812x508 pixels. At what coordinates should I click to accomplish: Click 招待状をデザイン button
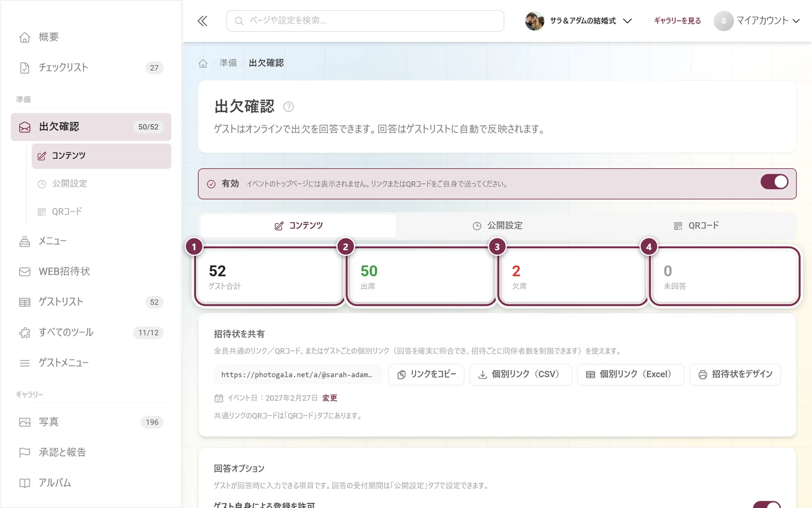[x=735, y=375]
